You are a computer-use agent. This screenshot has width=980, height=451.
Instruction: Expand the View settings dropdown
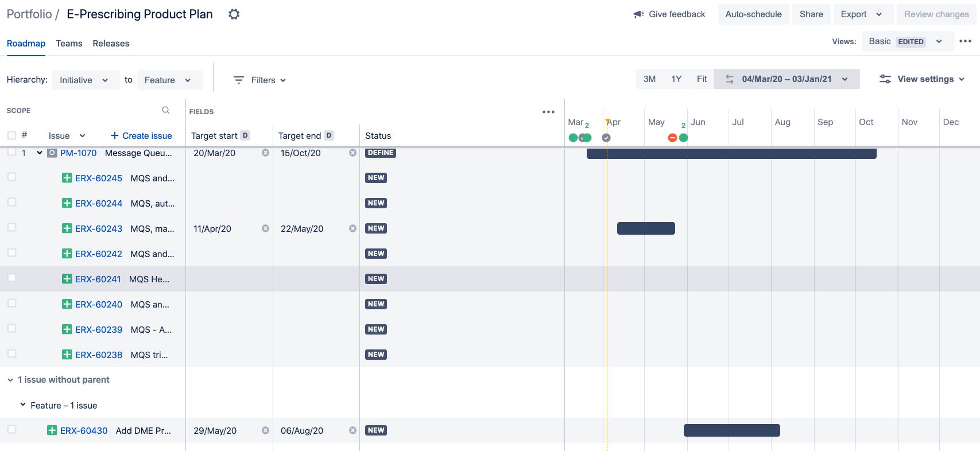click(921, 79)
